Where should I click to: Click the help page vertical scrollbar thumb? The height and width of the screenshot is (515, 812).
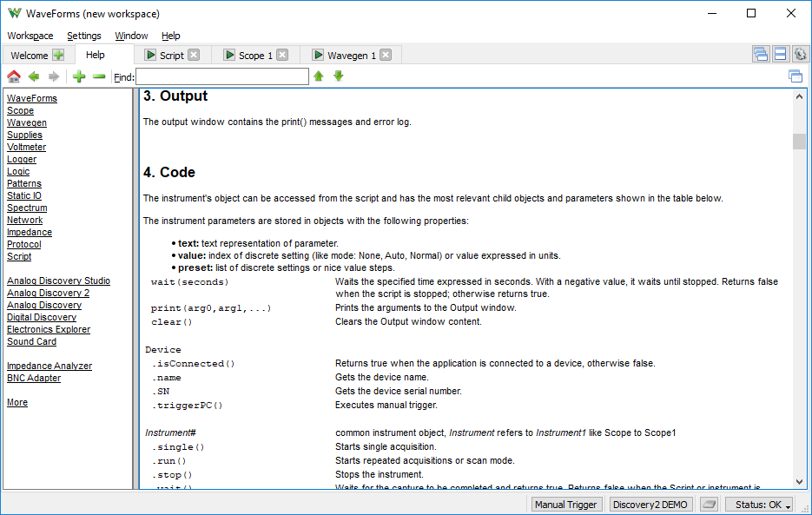(x=799, y=142)
